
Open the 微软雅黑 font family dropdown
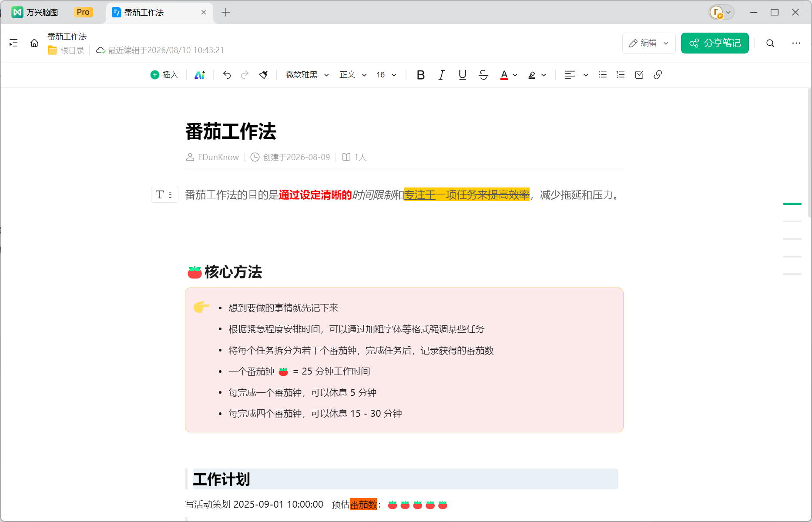[x=307, y=75]
